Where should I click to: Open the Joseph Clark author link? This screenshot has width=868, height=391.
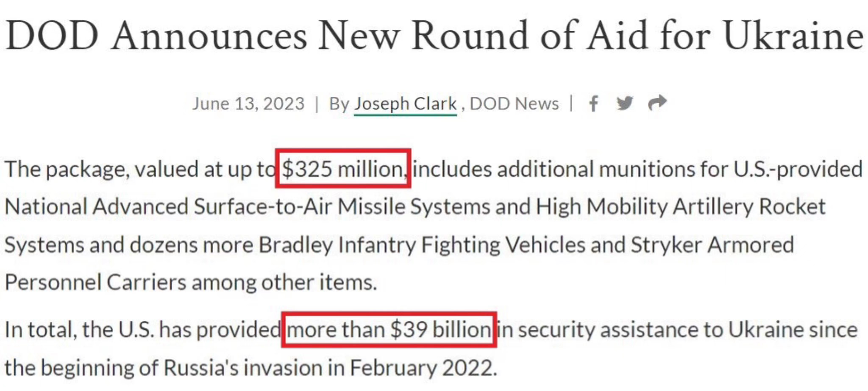[405, 104]
